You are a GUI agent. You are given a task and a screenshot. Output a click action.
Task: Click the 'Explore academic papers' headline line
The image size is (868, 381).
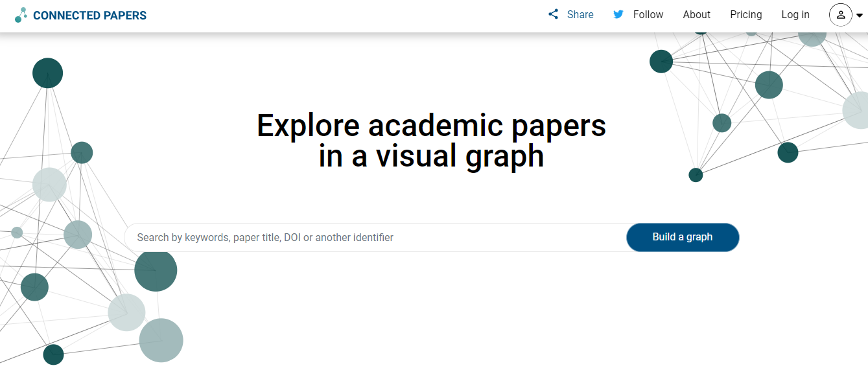coord(431,125)
